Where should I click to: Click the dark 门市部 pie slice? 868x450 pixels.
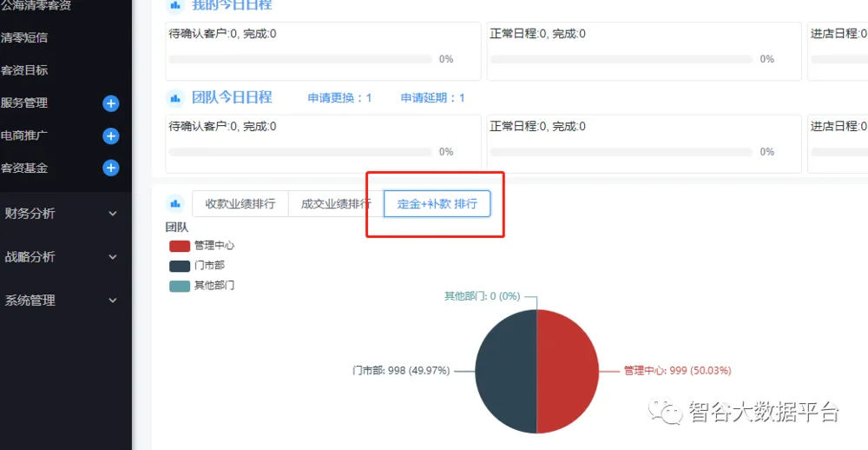click(505, 371)
